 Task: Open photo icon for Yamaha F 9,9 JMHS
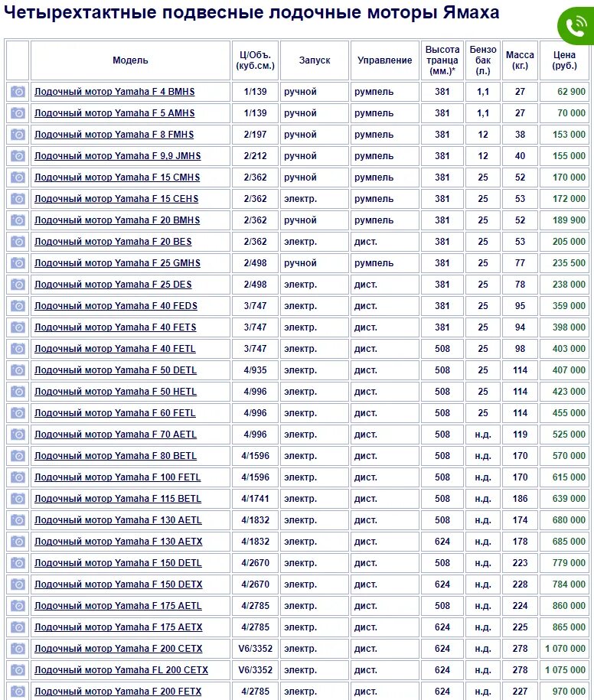pos(18,156)
